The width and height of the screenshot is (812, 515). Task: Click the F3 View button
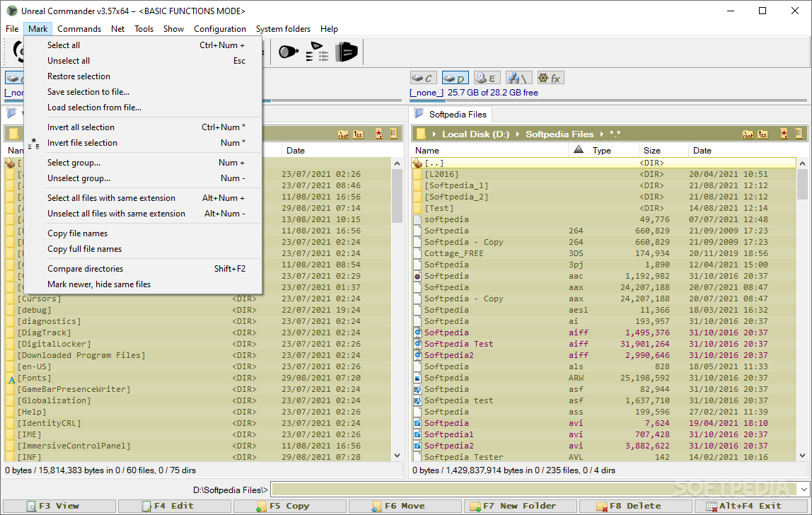pos(59,507)
